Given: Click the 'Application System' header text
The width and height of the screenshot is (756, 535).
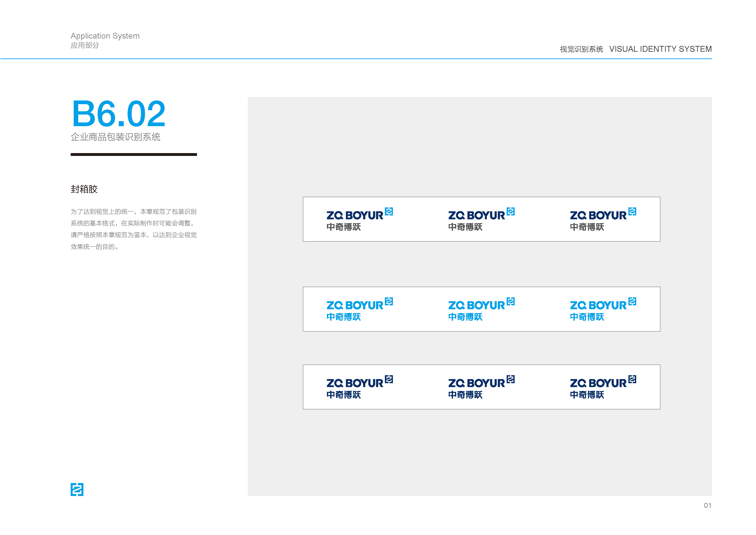Looking at the screenshot, I should 105,36.
